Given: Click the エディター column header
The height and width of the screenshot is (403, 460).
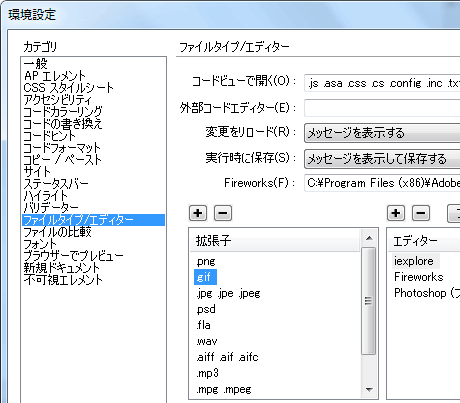Looking at the screenshot, I should (x=424, y=240).
